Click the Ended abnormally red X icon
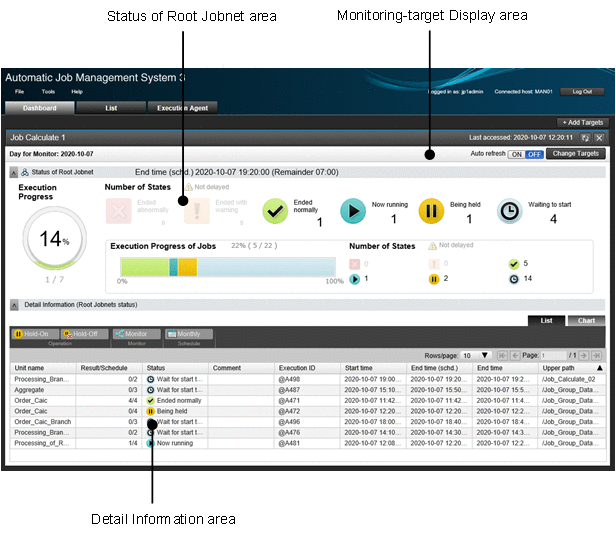616x538 pixels. tap(119, 211)
